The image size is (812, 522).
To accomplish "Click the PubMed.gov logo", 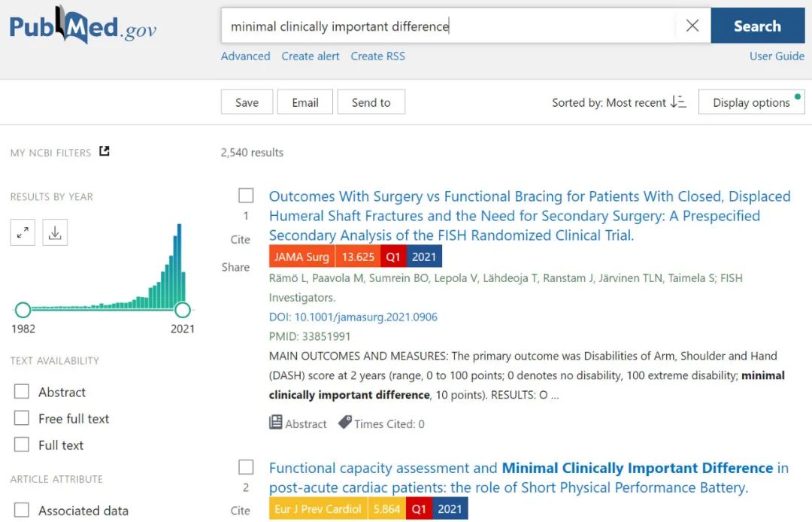I will (83, 26).
